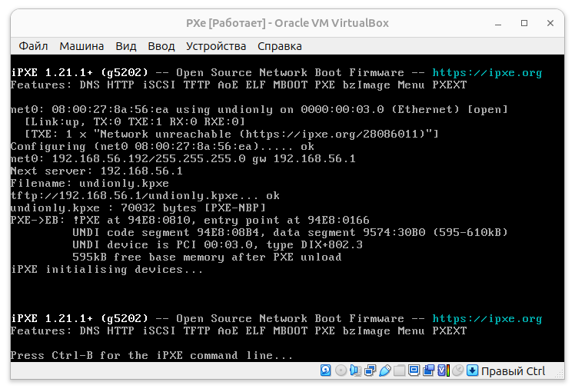The height and width of the screenshot is (392, 575).
Task: Open the Устройства menu
Action: [x=216, y=46]
